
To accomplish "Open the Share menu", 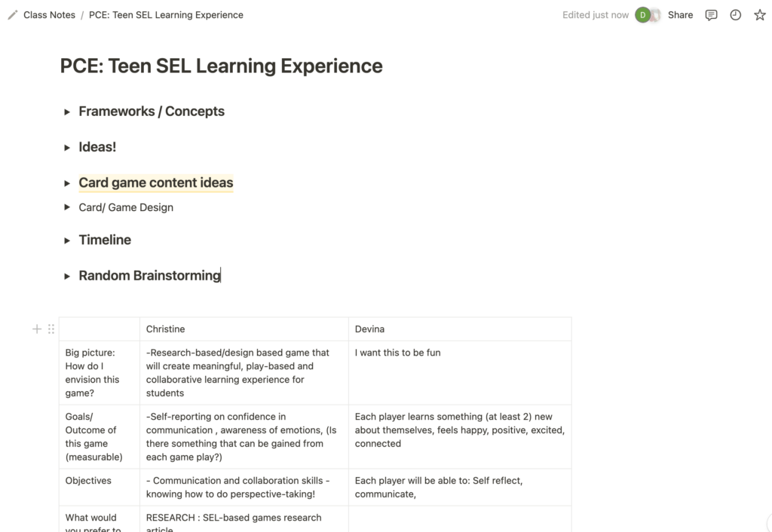I will 680,15.
